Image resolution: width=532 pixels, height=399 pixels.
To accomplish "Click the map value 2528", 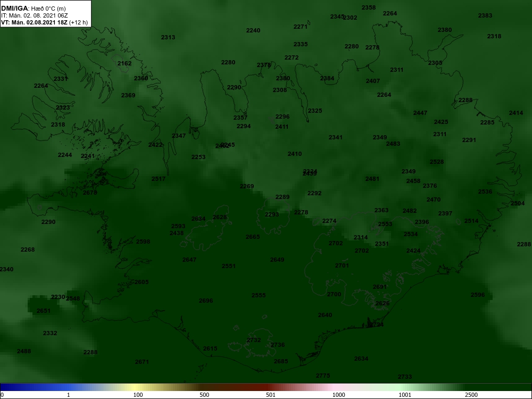I will tap(437, 162).
